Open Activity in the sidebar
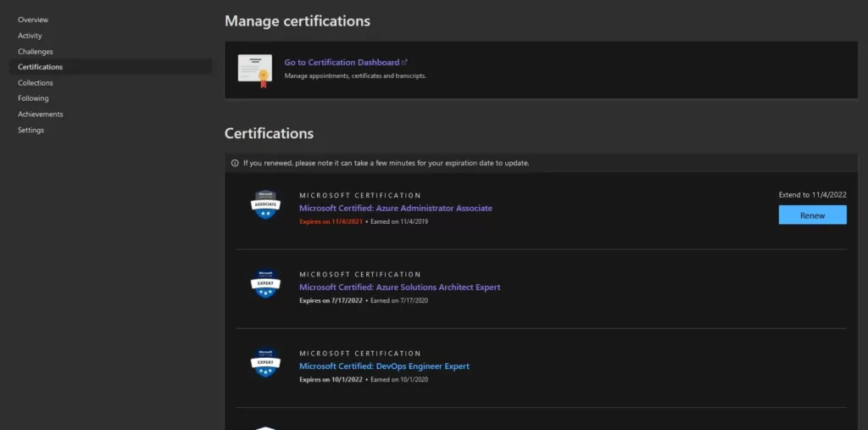 coord(30,36)
